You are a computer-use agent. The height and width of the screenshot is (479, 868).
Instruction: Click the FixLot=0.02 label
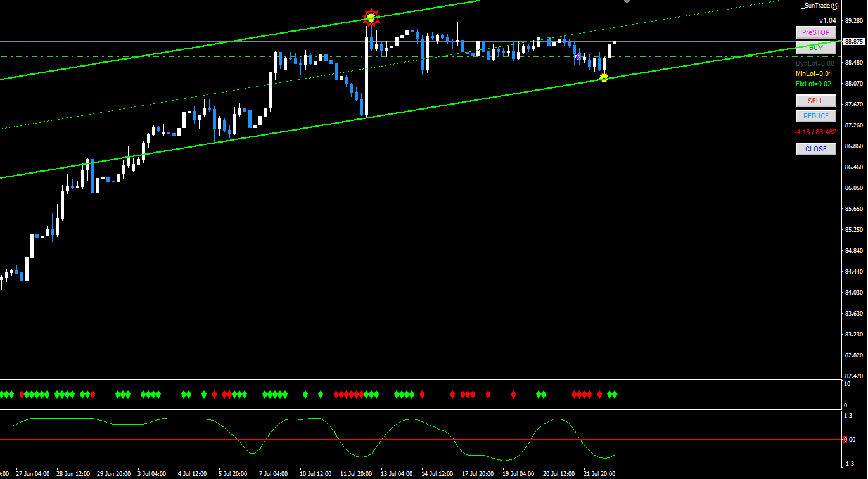click(x=814, y=84)
